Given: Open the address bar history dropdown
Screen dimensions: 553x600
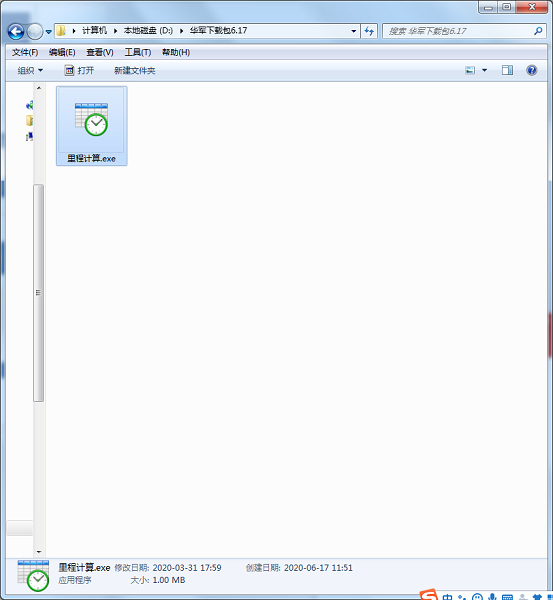Looking at the screenshot, I should click(x=354, y=31).
